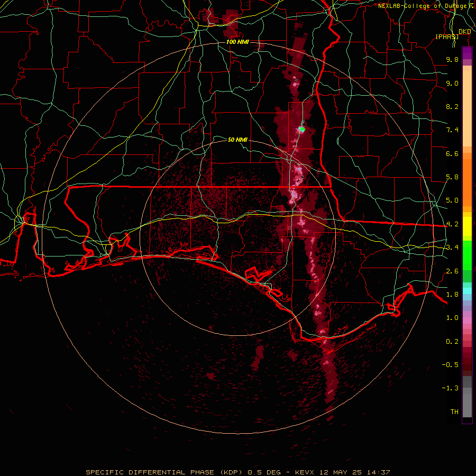This screenshot has height=476, width=476.
Task: Click the -0.5 scale label
Action: pos(450,365)
